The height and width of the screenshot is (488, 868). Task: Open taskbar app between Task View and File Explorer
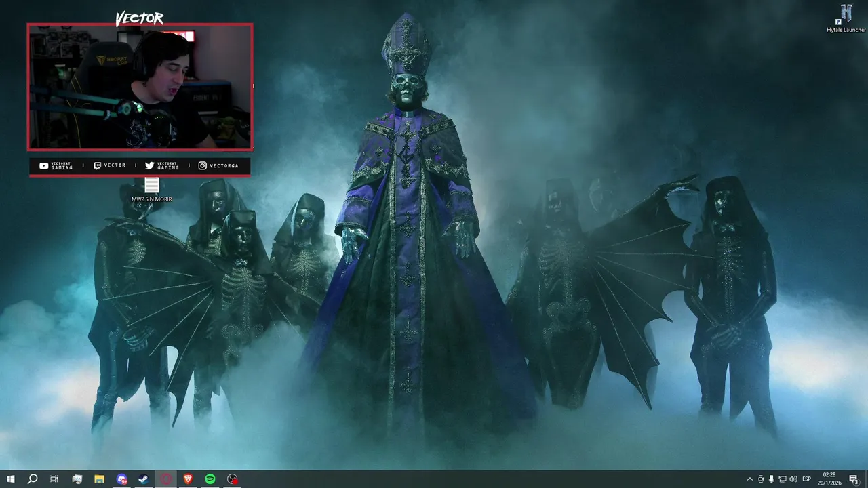[x=77, y=479]
